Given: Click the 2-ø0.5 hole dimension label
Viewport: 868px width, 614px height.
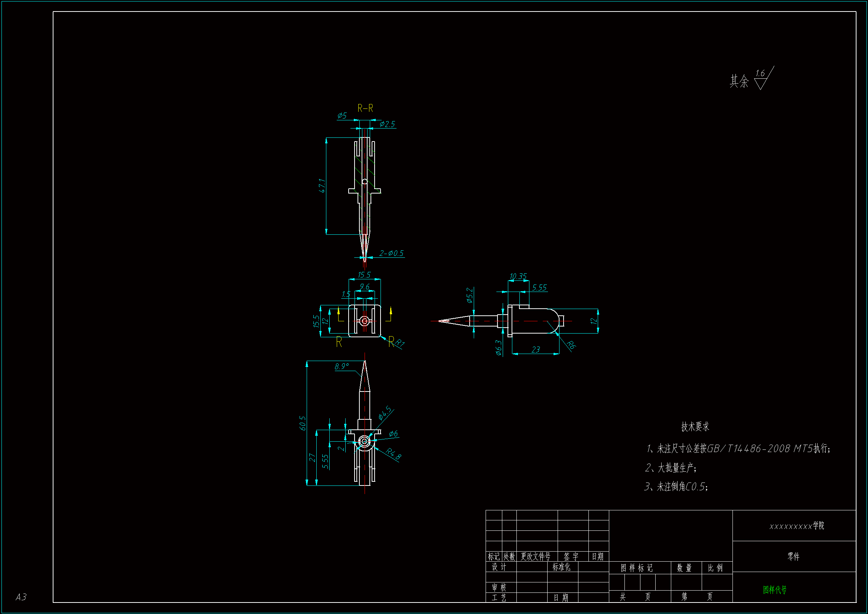Looking at the screenshot, I should click(391, 253).
